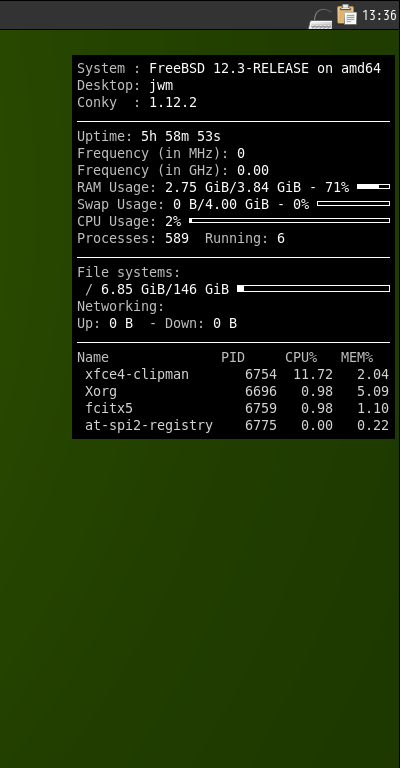
Task: Click the MEM% value '5.09' for Xorg
Action: pyautogui.click(x=373, y=391)
